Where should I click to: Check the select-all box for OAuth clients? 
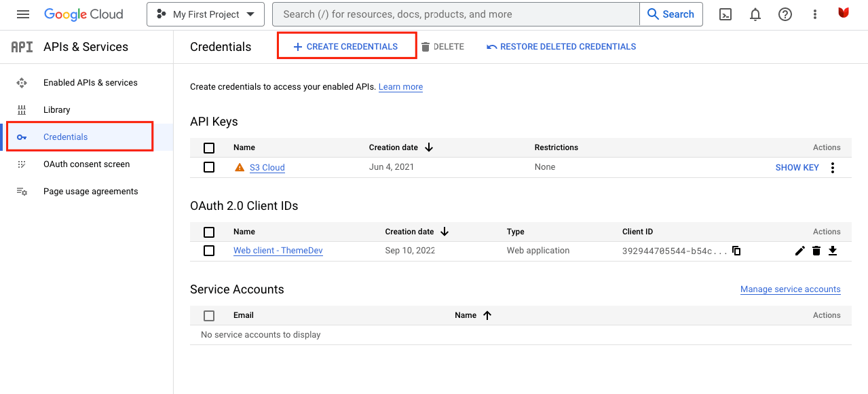(x=209, y=232)
